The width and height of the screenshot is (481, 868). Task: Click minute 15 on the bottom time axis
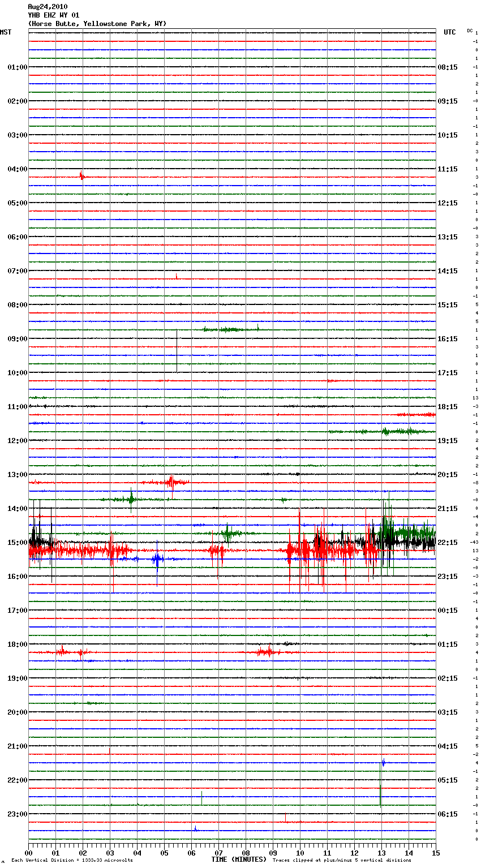[436, 853]
